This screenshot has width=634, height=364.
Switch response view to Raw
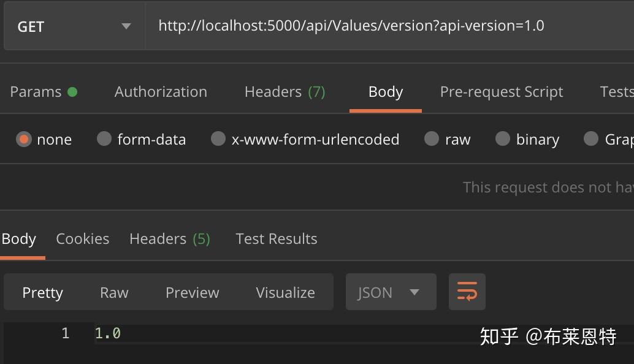(x=114, y=293)
